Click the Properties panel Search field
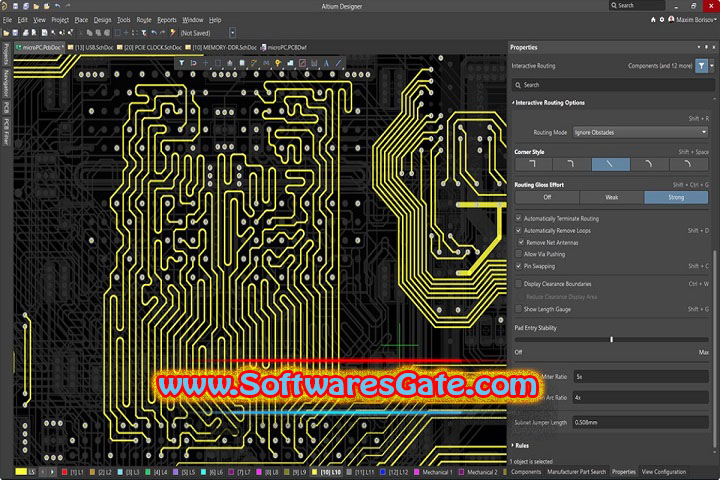 tap(613, 85)
